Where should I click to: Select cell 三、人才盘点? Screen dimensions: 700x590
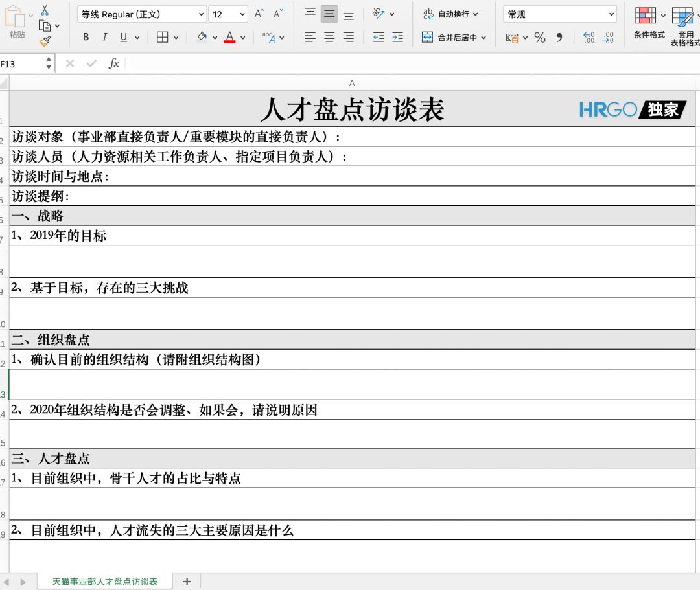352,459
